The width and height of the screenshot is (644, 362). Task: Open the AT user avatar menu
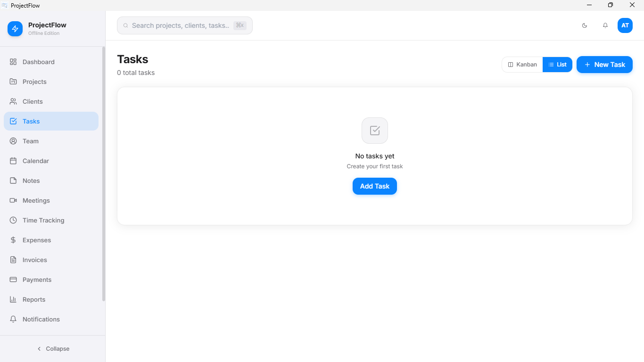(625, 25)
